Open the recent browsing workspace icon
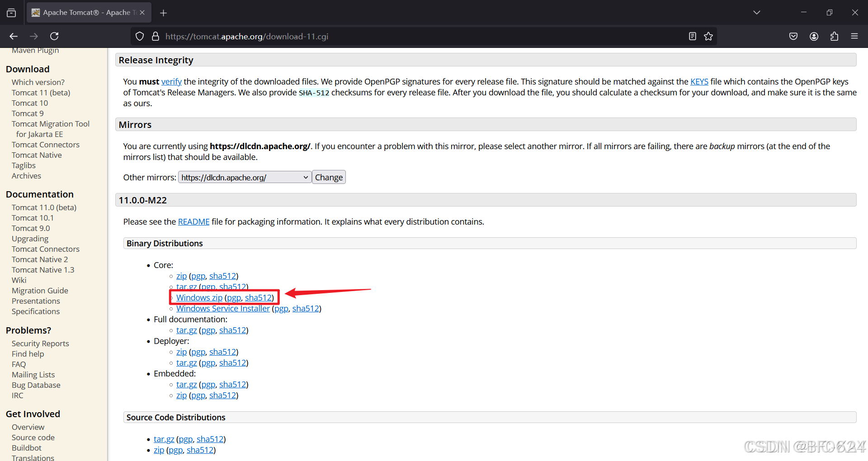Image resolution: width=868 pixels, height=461 pixels. (x=11, y=13)
